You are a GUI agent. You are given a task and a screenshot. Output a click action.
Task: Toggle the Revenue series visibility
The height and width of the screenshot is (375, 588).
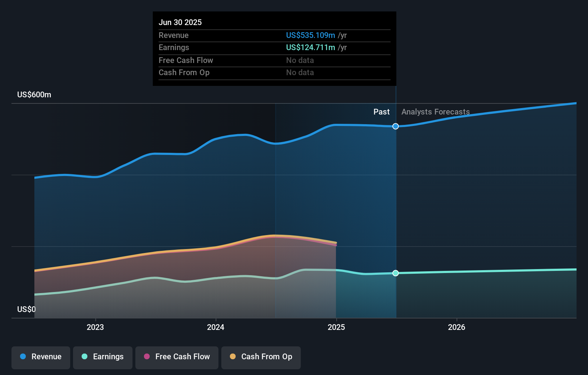[x=40, y=357]
